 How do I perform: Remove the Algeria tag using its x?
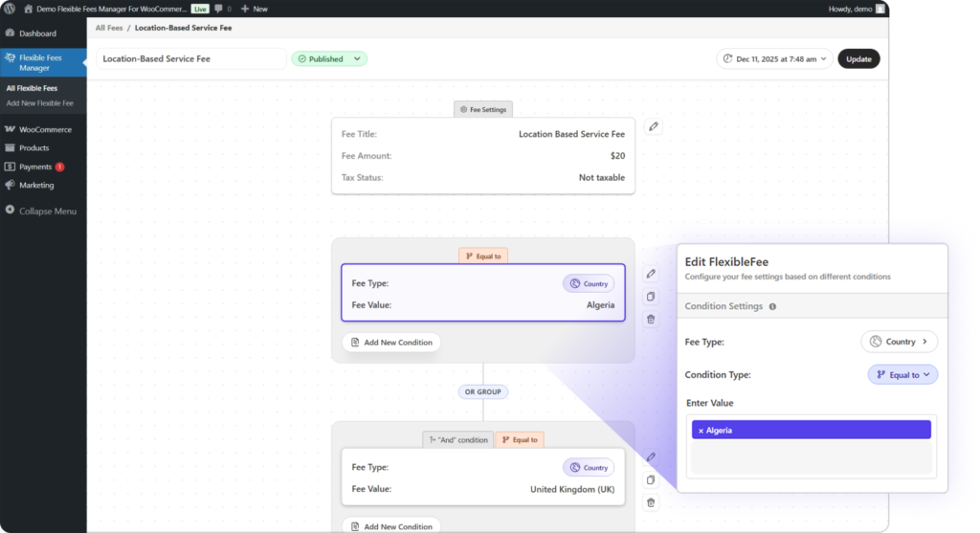[701, 431]
